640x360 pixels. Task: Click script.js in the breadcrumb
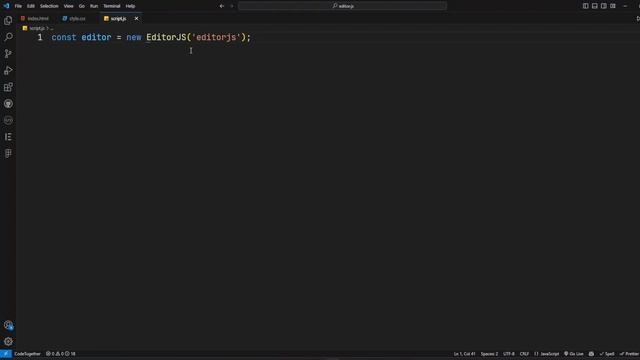point(37,28)
